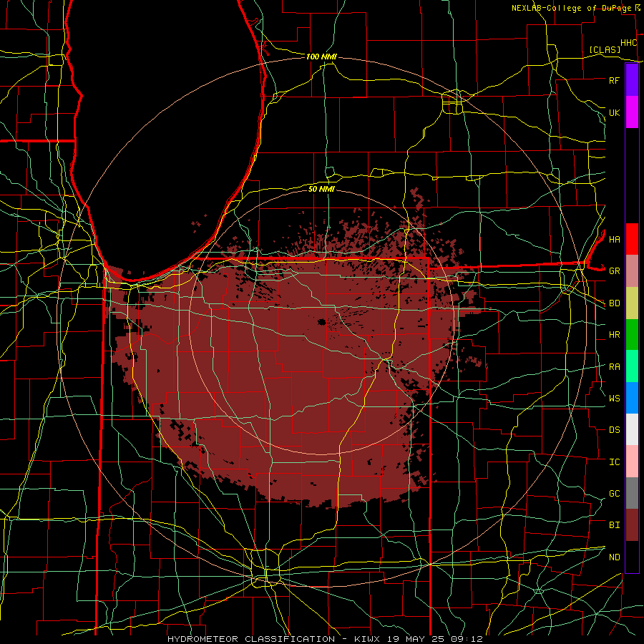Click the GR legend label
Image resolution: width=644 pixels, height=644 pixels.
click(614, 271)
